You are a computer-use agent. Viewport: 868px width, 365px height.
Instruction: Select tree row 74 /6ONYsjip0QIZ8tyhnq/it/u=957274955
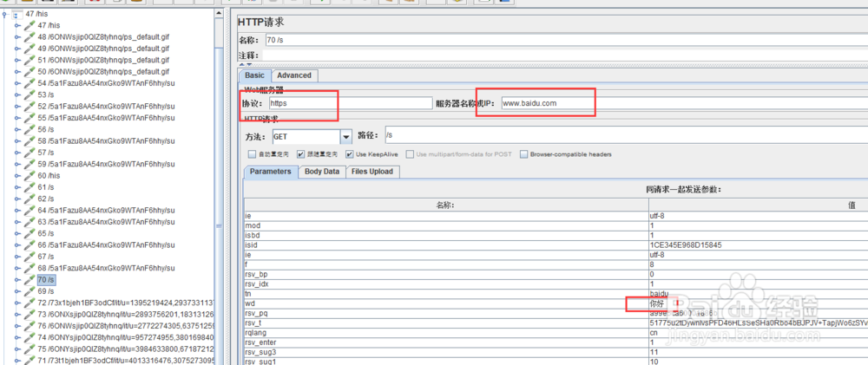click(x=126, y=337)
